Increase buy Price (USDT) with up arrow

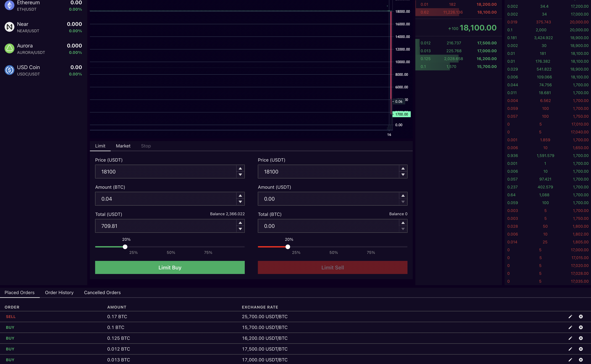[x=240, y=169]
